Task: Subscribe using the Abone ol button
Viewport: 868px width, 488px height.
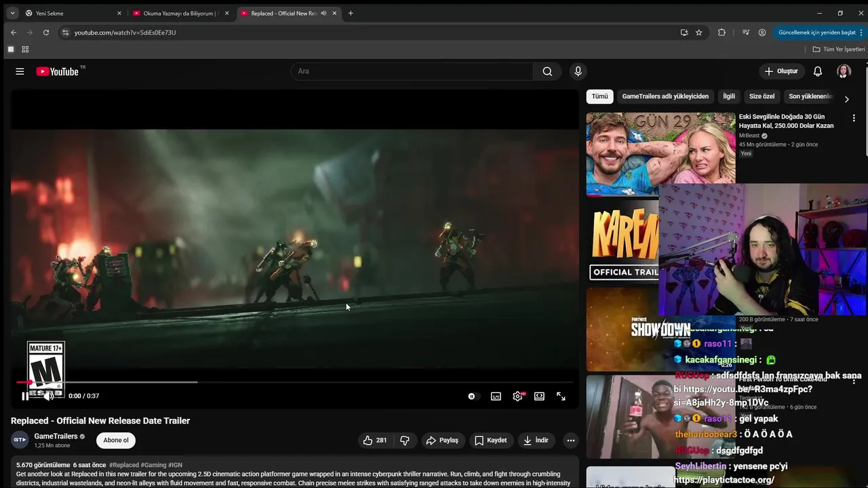Action: pos(116,440)
